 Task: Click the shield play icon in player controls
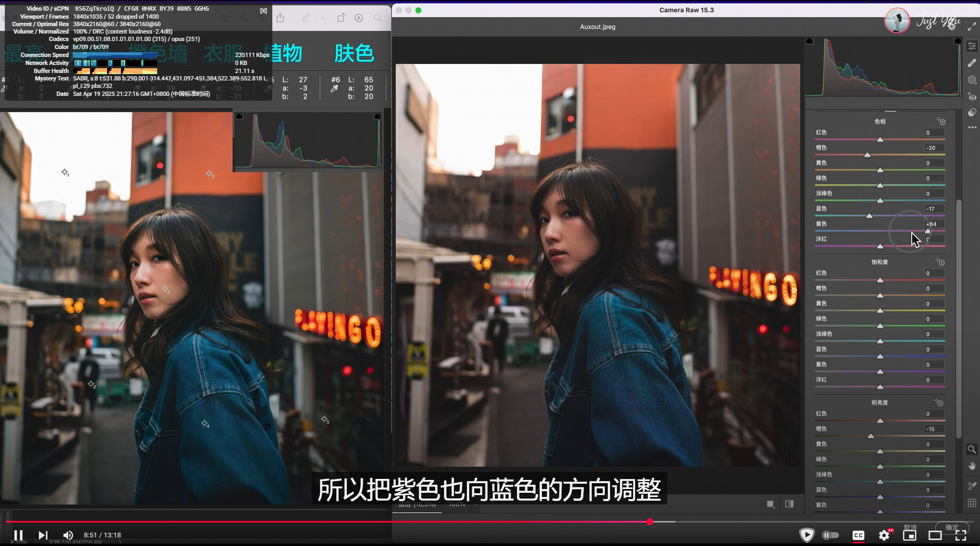point(807,535)
